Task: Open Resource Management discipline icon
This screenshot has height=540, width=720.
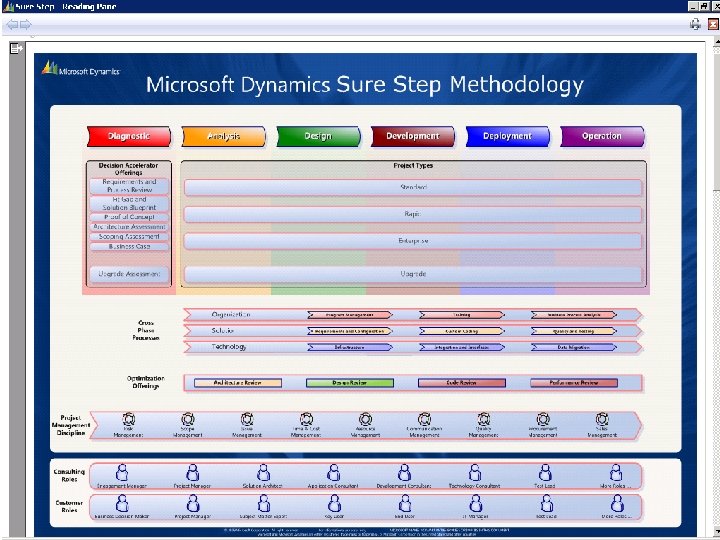Action: click(x=366, y=419)
